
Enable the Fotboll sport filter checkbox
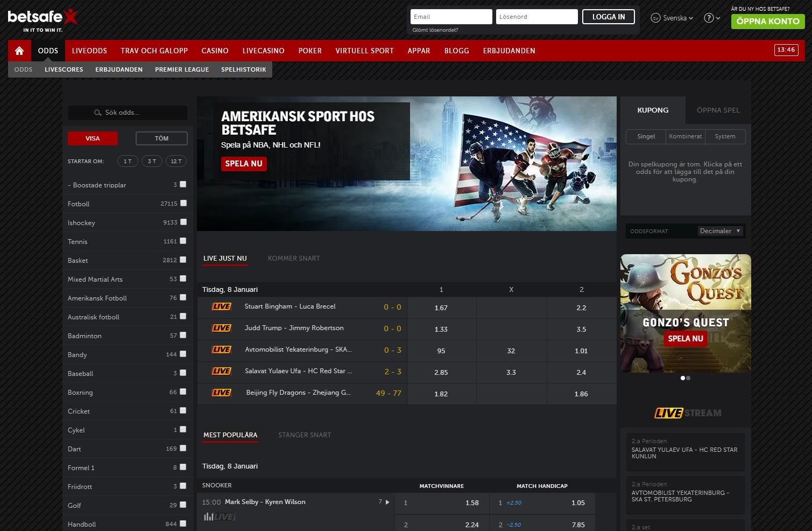point(182,204)
